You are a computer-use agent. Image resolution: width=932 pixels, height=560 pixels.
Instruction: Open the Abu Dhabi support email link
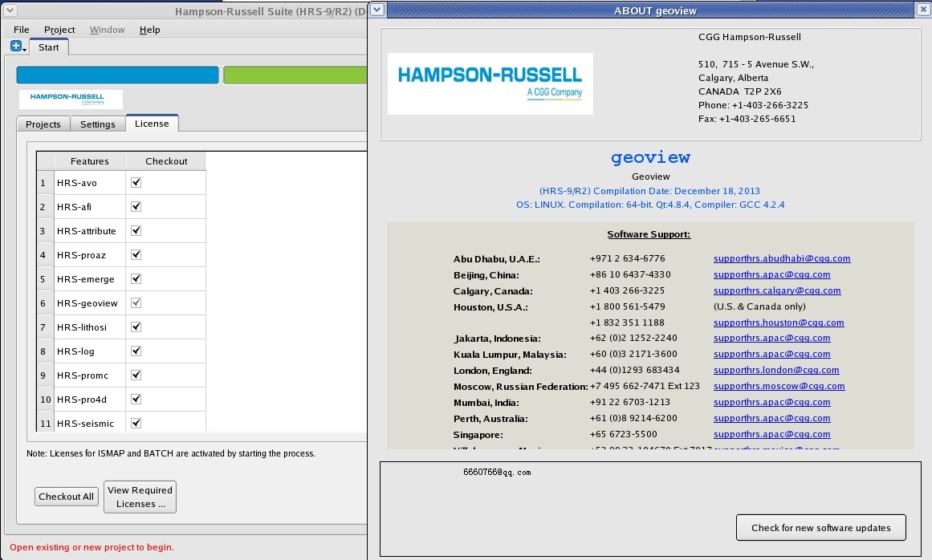tap(782, 258)
